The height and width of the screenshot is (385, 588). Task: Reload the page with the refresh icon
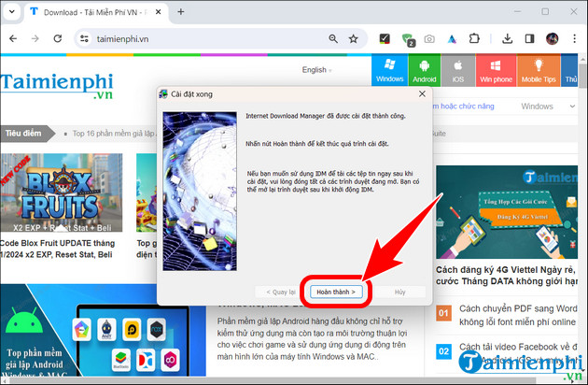(x=57, y=38)
